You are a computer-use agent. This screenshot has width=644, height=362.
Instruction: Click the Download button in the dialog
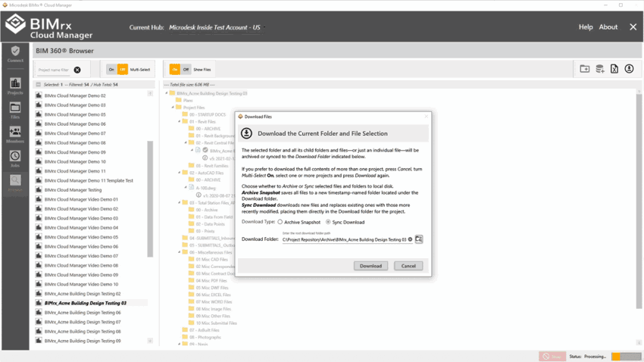coord(371,266)
